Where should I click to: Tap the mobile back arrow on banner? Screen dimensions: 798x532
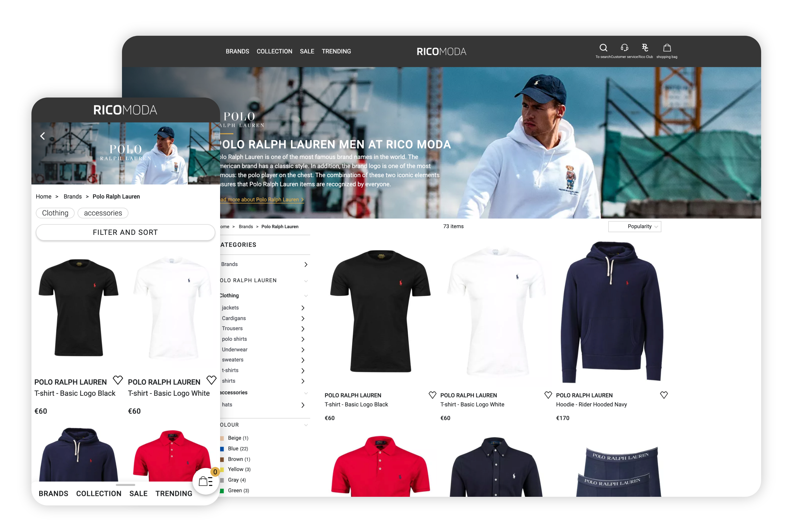click(43, 136)
